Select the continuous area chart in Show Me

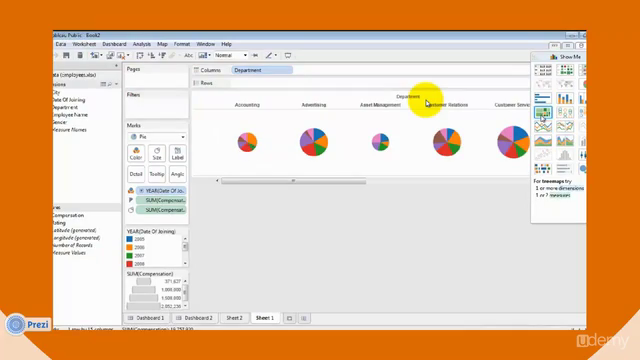(x=543, y=141)
